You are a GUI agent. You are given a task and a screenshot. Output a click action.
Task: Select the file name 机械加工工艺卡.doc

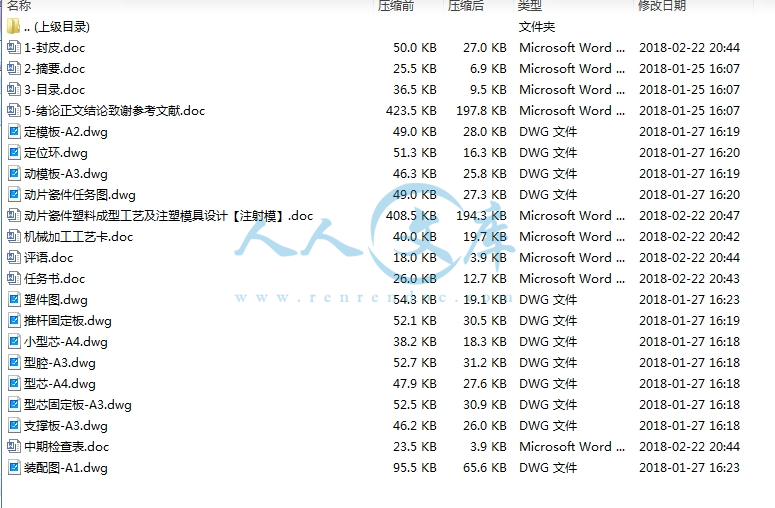pyautogui.click(x=79, y=237)
